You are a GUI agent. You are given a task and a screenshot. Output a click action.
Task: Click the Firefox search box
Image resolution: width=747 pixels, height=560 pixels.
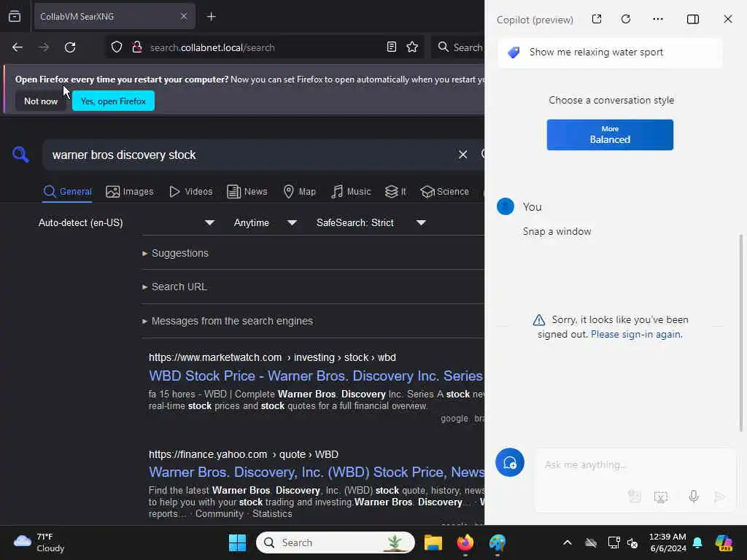(459, 47)
